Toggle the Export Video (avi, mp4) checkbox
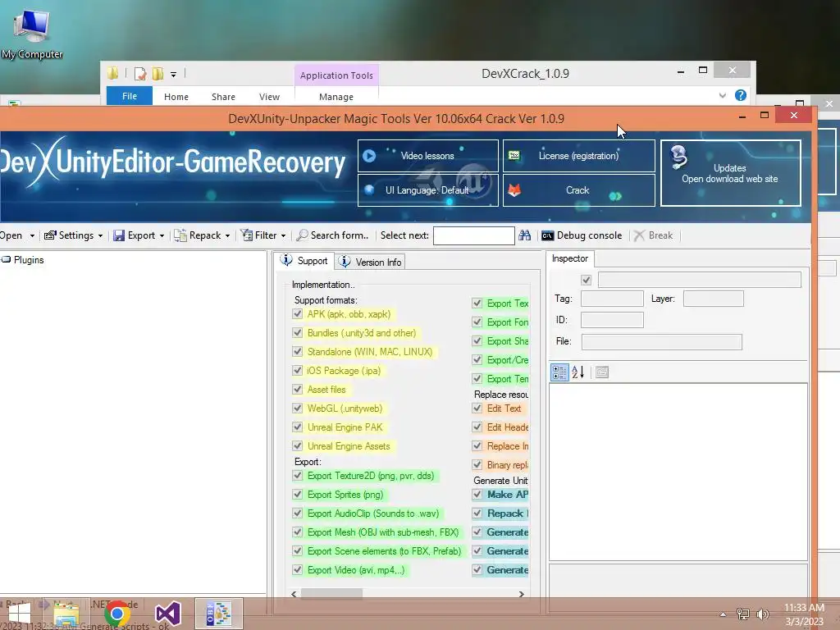Screen dimensions: 840x630 [297, 569]
